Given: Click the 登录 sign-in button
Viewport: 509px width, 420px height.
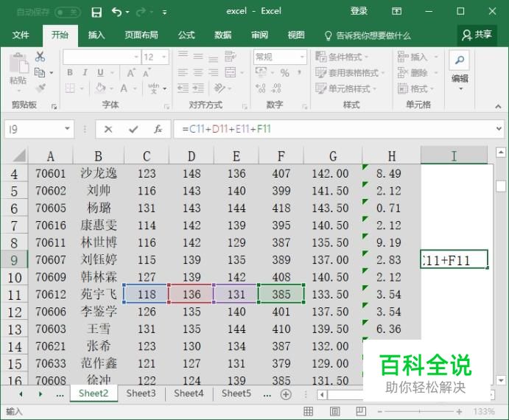Looking at the screenshot, I should (x=359, y=11).
